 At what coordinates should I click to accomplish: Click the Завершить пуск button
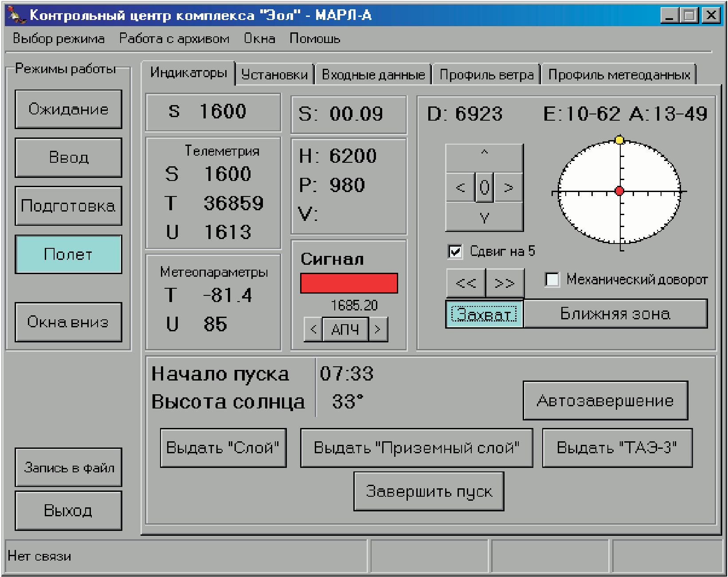(429, 491)
